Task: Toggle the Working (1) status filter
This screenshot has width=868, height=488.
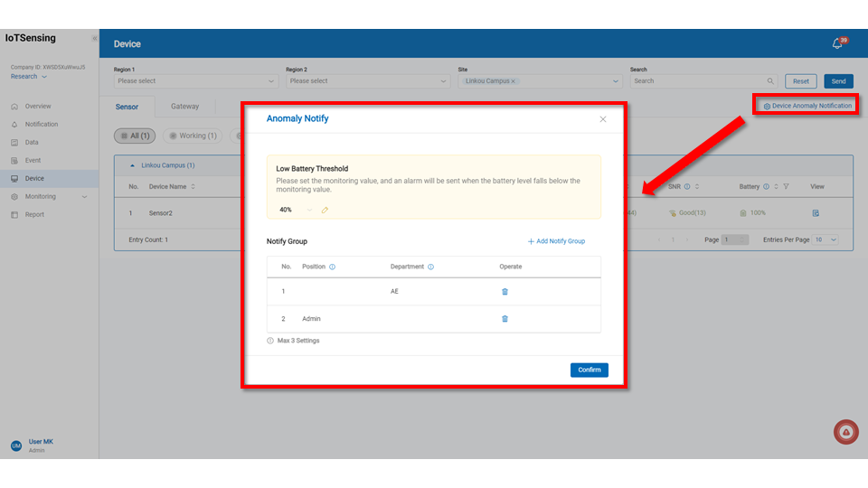Action: pyautogui.click(x=193, y=136)
